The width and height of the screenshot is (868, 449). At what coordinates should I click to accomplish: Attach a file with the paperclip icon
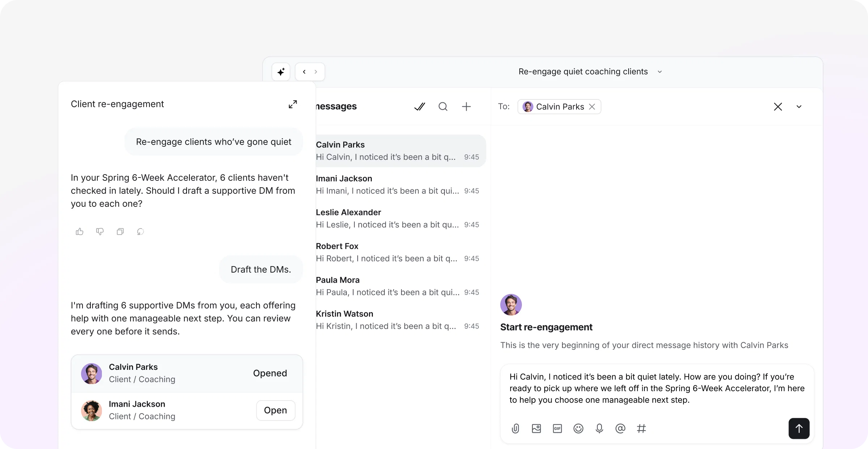point(515,428)
